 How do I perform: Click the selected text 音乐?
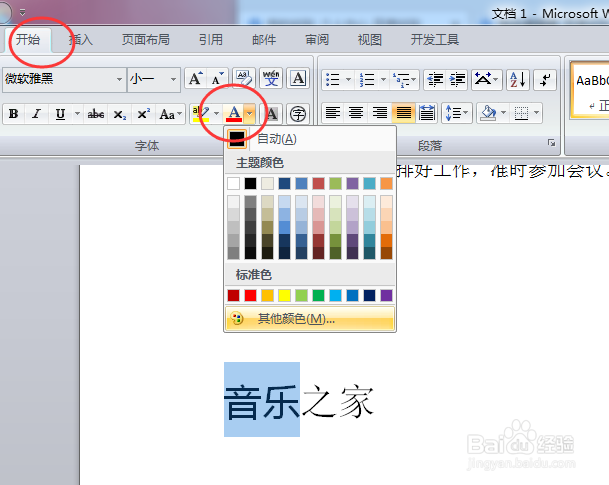[x=262, y=402]
